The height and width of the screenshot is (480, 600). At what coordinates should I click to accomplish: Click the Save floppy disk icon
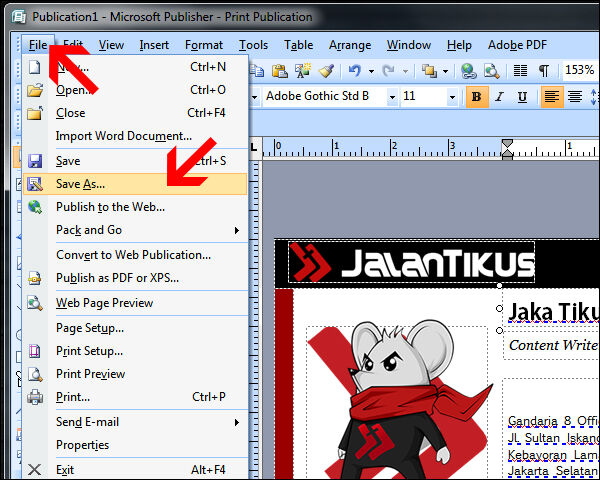[x=35, y=161]
